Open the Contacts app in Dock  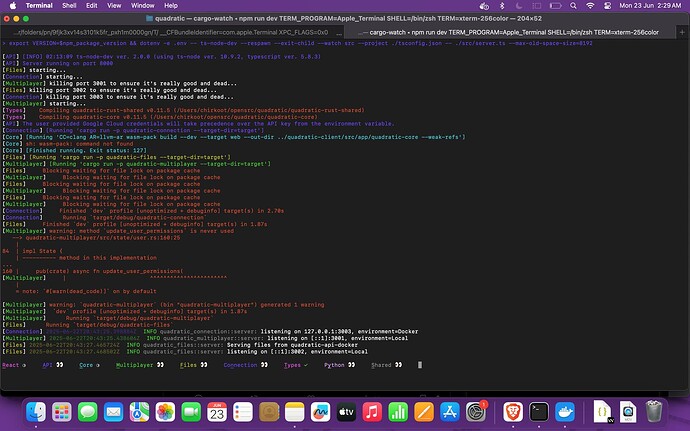[269, 413]
